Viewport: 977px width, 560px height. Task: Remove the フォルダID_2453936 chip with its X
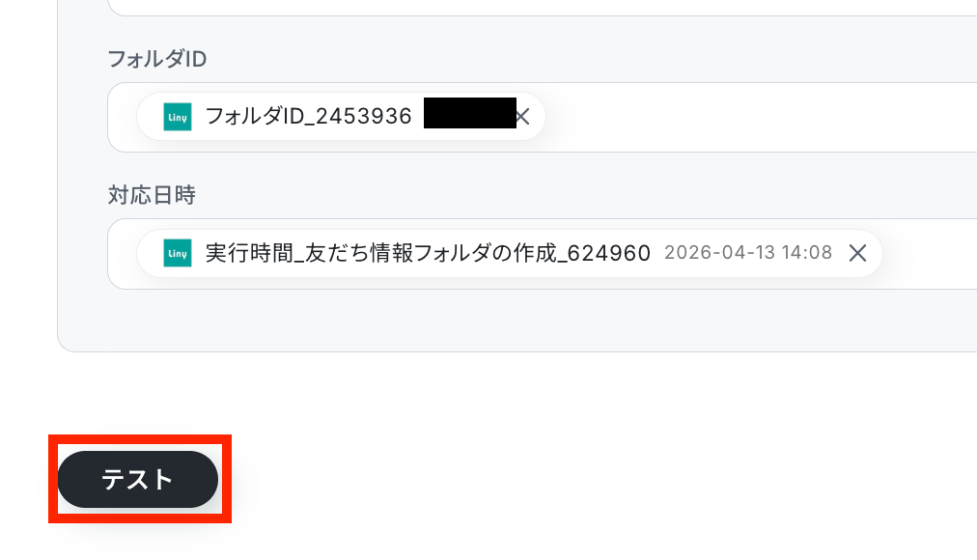point(522,117)
